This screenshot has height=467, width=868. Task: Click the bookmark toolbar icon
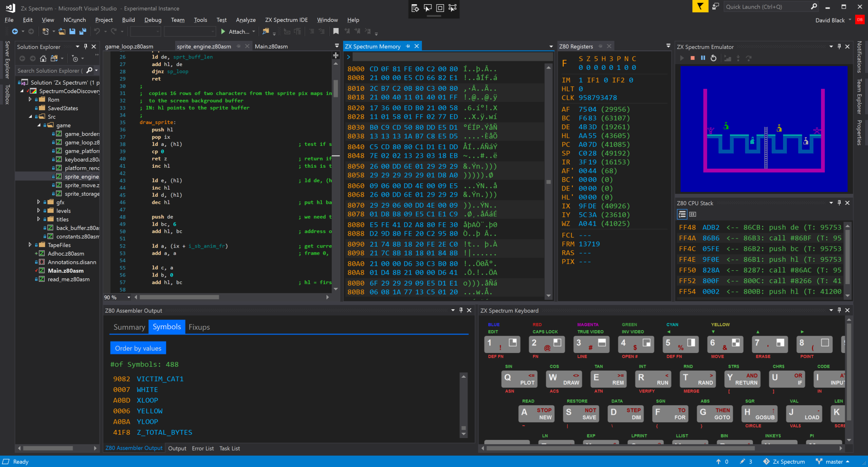point(336,31)
